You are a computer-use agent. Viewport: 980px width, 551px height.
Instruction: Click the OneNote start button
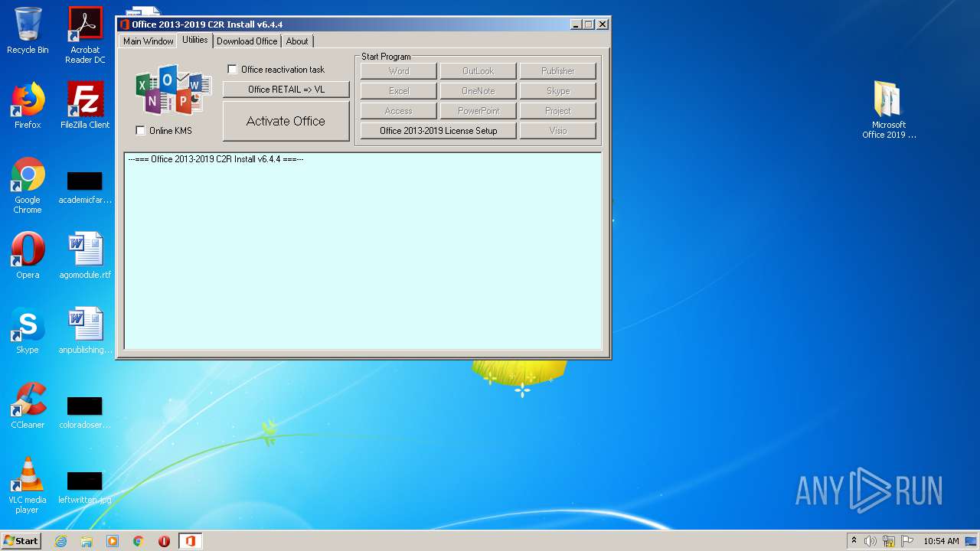(479, 91)
